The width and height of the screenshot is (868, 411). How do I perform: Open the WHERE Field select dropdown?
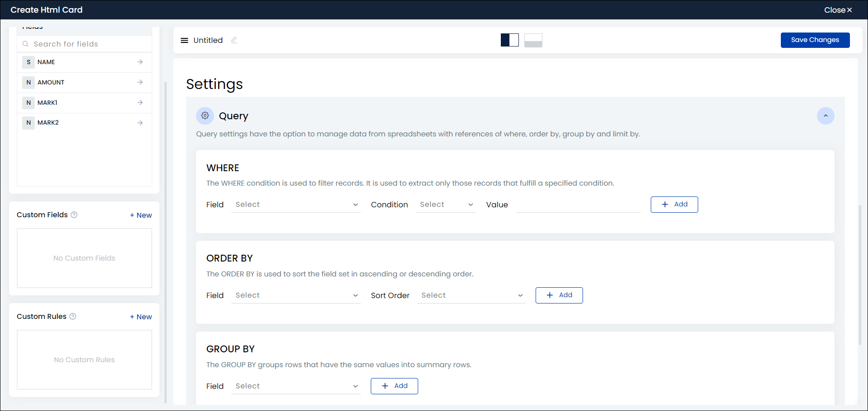296,205
